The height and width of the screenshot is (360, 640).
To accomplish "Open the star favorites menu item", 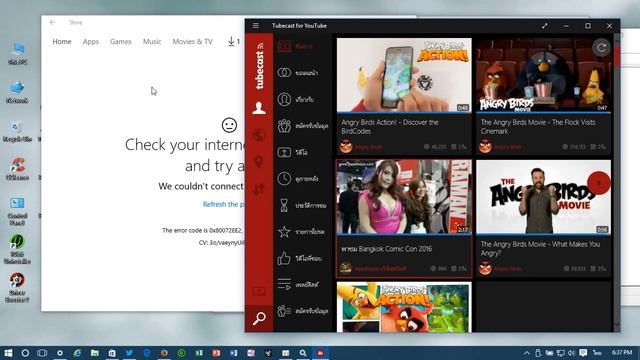I will pos(302,232).
